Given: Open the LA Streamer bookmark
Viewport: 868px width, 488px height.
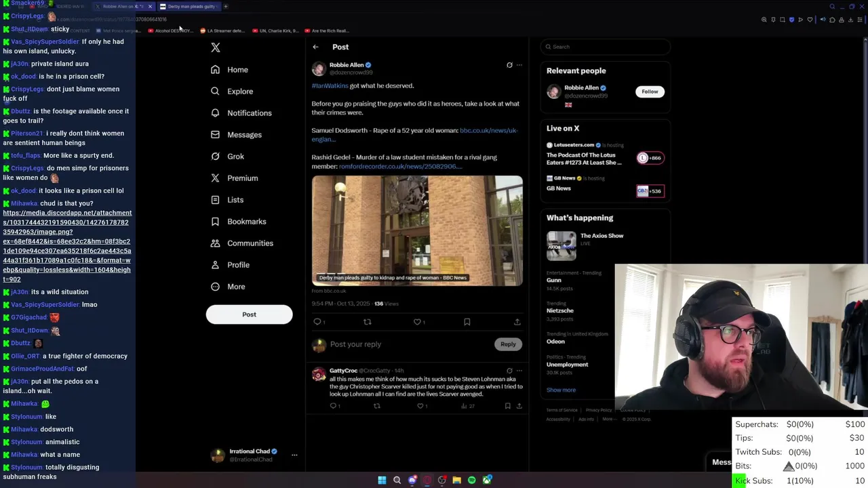Looking at the screenshot, I should point(222,30).
